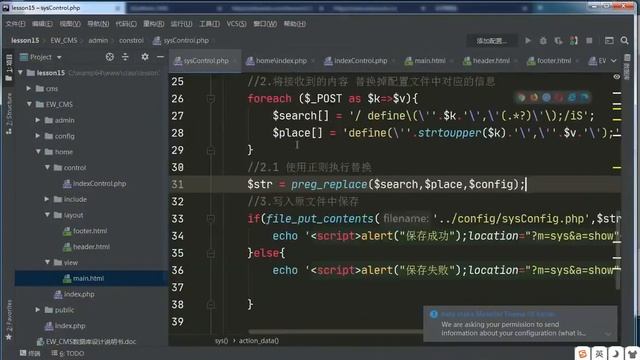Screen dimensions: 640x360
Task: Click the orange Sogou input method icon
Action: [x=582, y=353]
